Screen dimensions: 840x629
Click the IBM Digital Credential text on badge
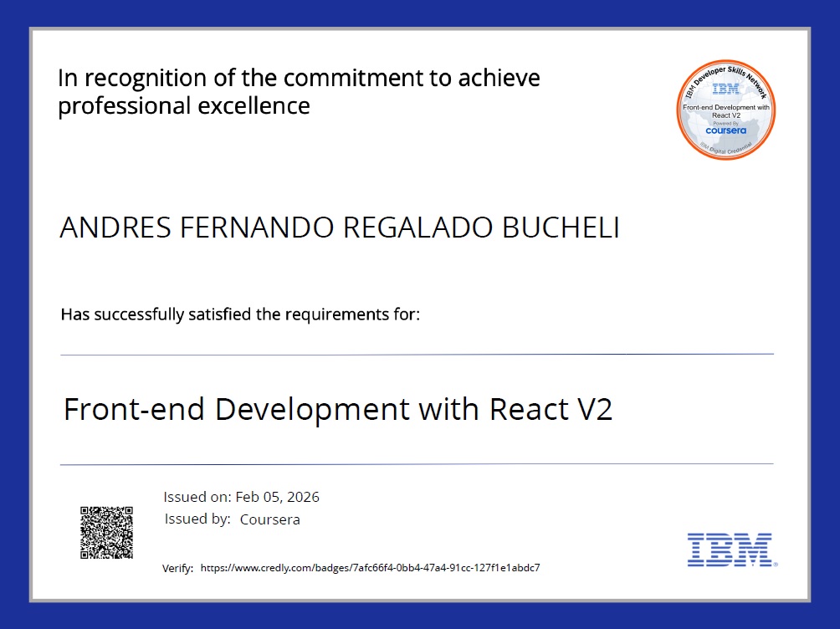point(726,147)
